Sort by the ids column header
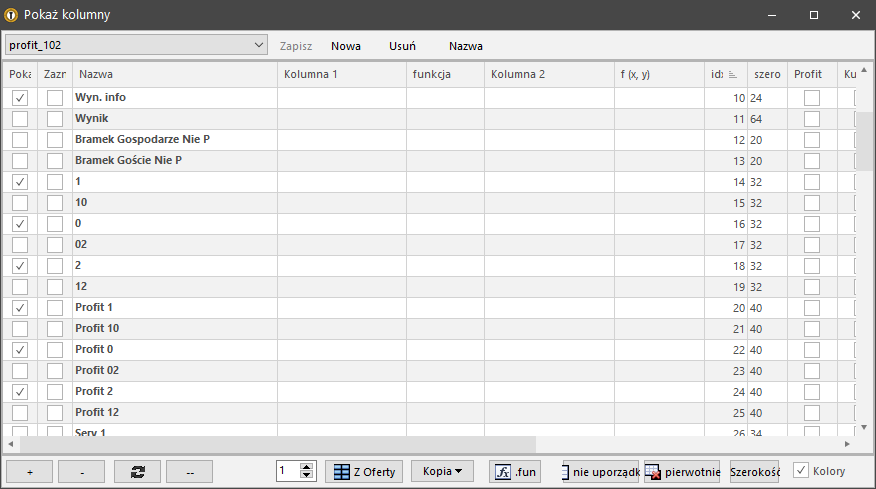876x489 pixels. [724, 75]
